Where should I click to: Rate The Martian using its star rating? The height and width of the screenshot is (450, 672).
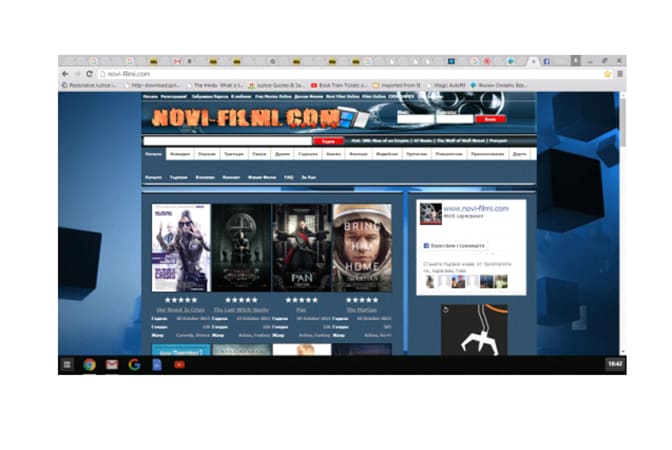(x=362, y=300)
